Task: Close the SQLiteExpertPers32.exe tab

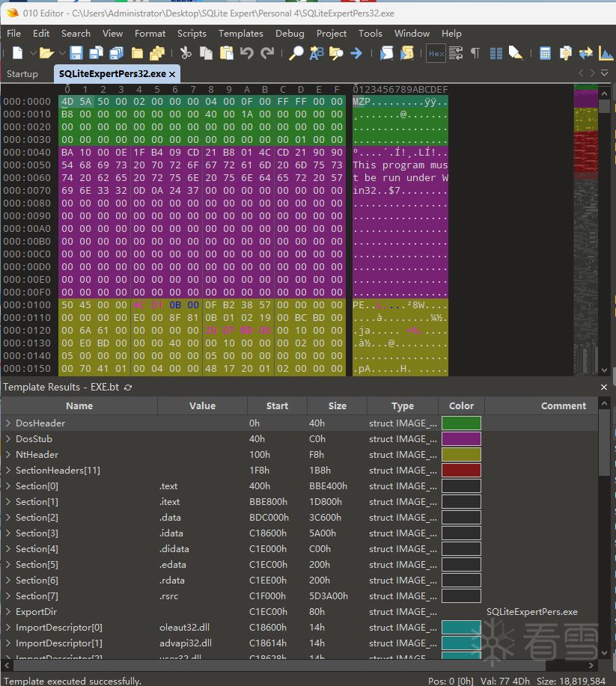Action: coord(172,74)
